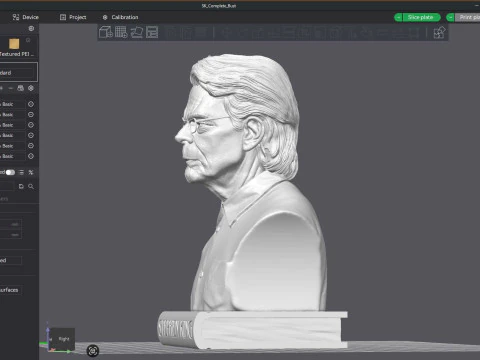480x360 pixels.
Task: Open the Assembly view icon
Action: [439, 33]
